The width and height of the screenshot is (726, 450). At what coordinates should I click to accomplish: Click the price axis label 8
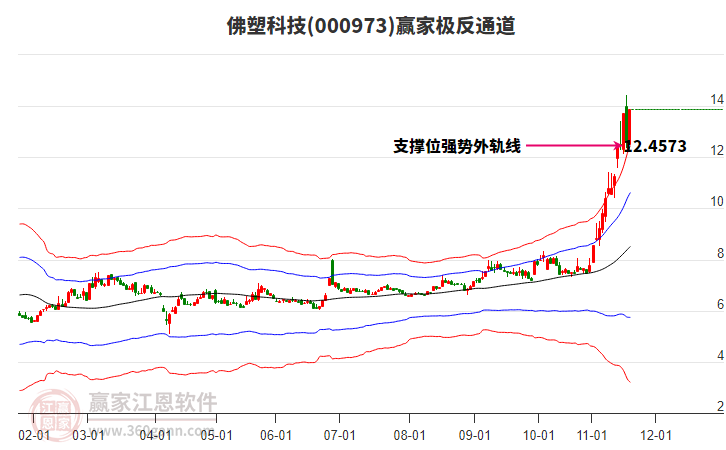720,253
